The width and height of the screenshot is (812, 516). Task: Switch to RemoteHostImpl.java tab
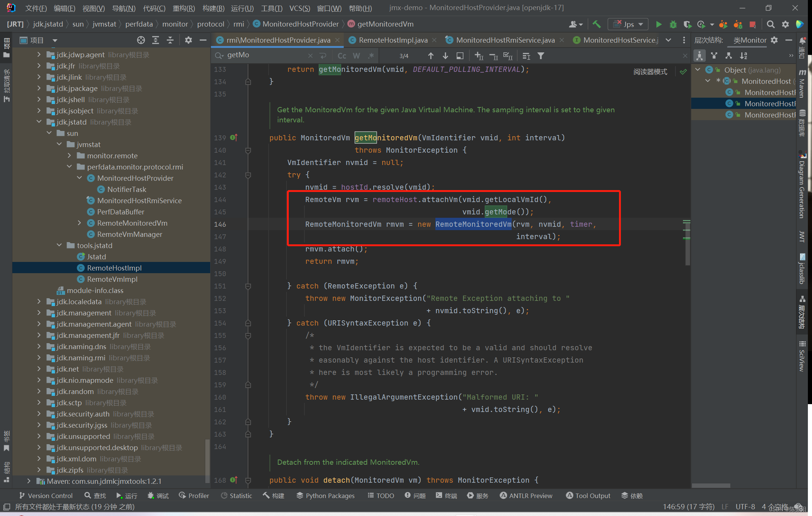[393, 40]
